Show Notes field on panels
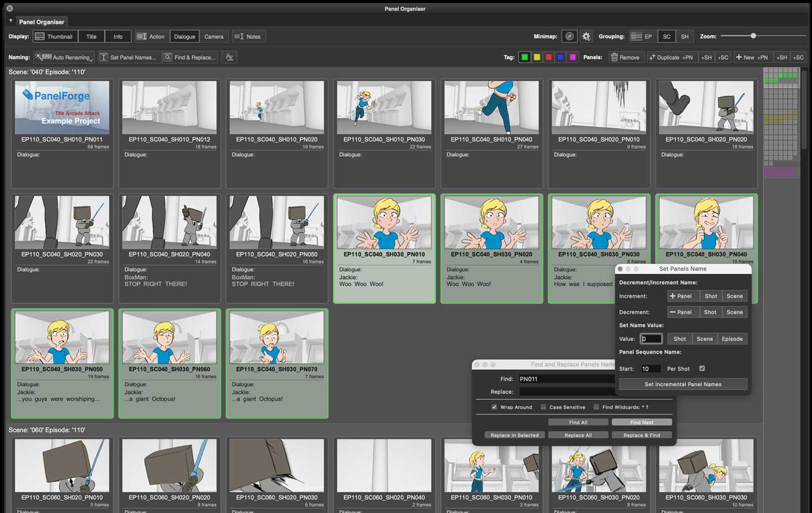This screenshot has height=513, width=812. click(249, 37)
